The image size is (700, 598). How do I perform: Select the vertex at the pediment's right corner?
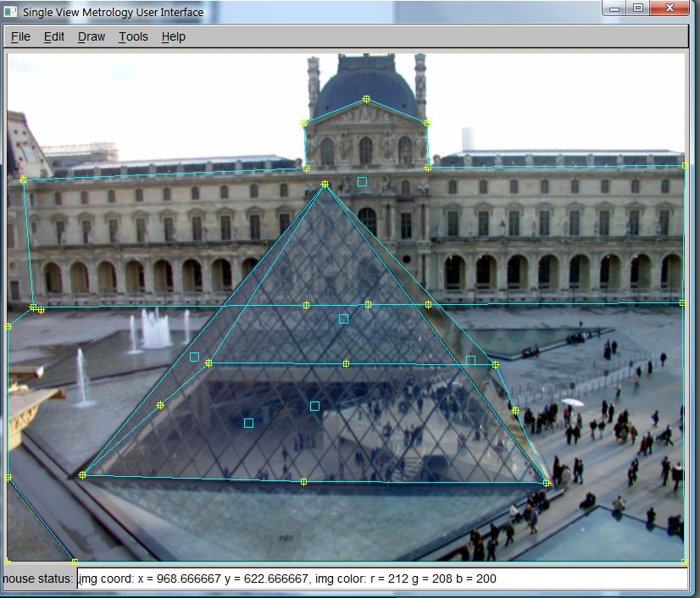click(427, 123)
